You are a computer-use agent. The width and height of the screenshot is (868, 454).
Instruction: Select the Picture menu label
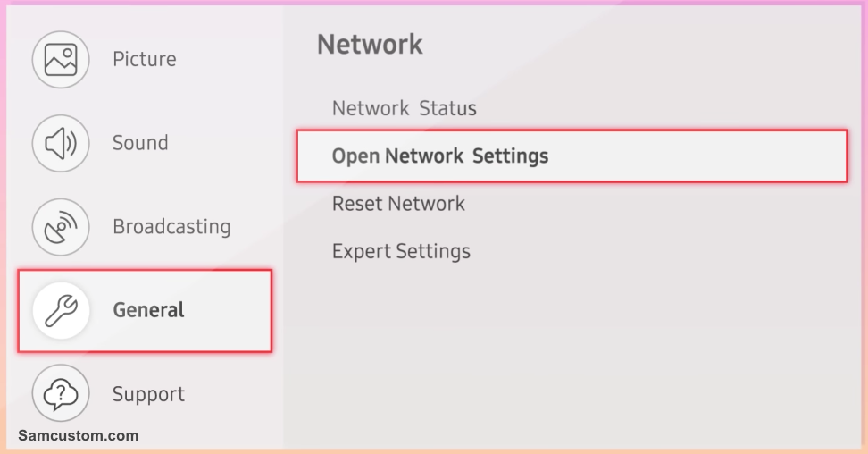pos(145,59)
